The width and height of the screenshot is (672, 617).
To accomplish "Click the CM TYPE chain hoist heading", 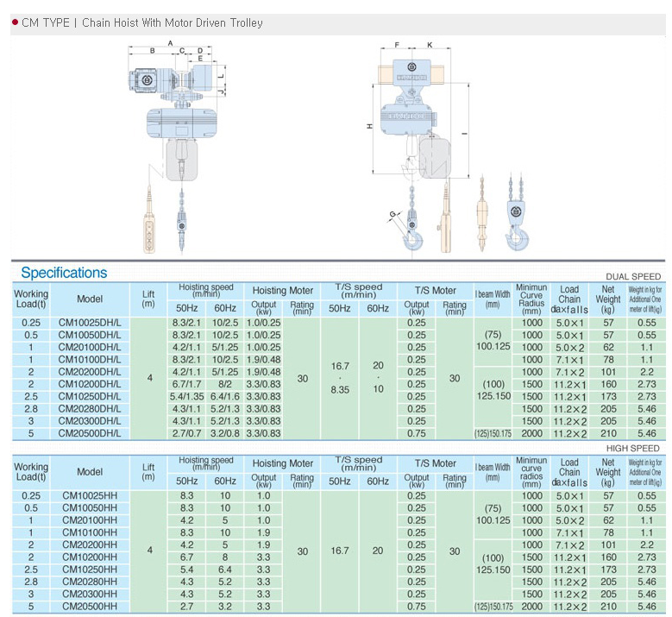I will (141, 22).
